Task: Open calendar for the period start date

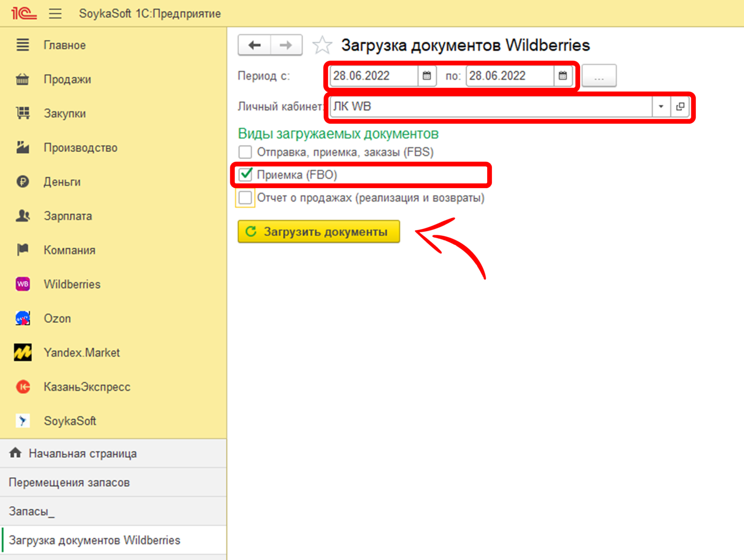Action: click(427, 76)
